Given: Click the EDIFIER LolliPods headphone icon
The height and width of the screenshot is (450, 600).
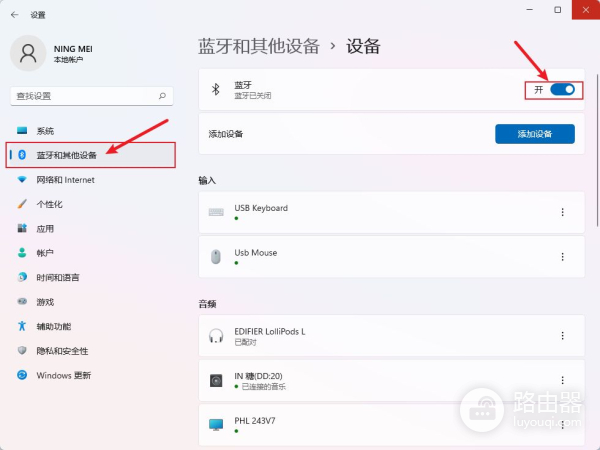Looking at the screenshot, I should (x=216, y=336).
